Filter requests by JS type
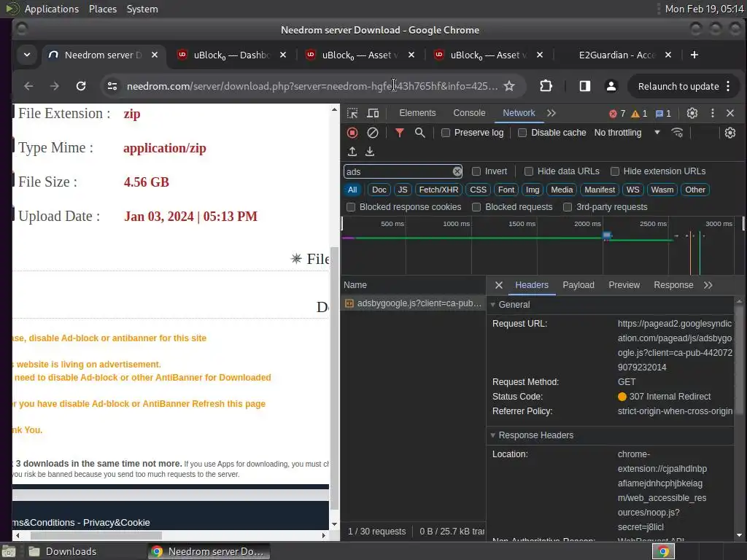The image size is (747, 560). click(403, 190)
